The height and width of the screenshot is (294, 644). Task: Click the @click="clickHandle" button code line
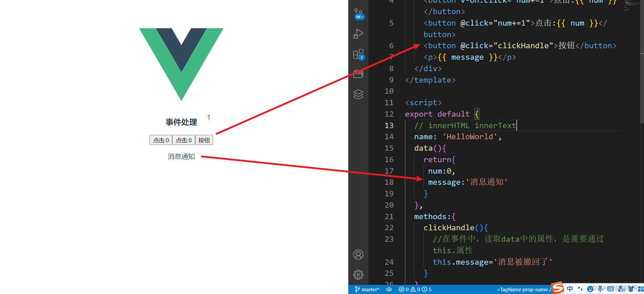tap(520, 46)
